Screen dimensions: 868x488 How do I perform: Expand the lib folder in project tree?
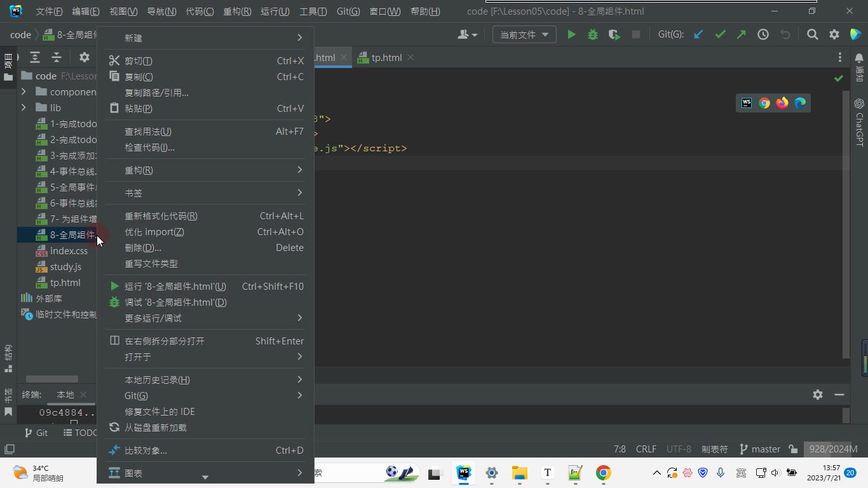tap(24, 107)
